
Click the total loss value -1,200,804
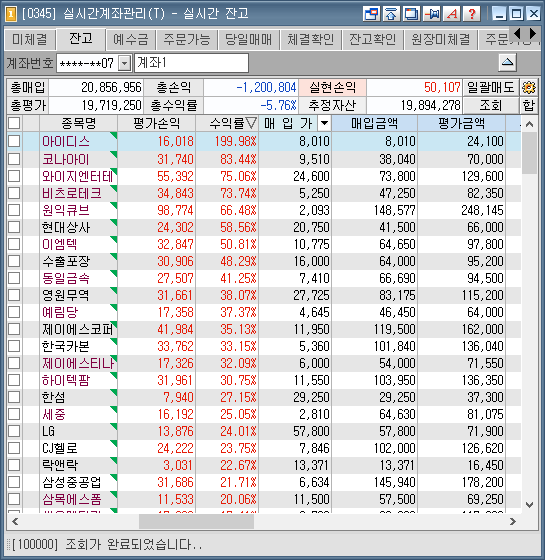[266, 88]
